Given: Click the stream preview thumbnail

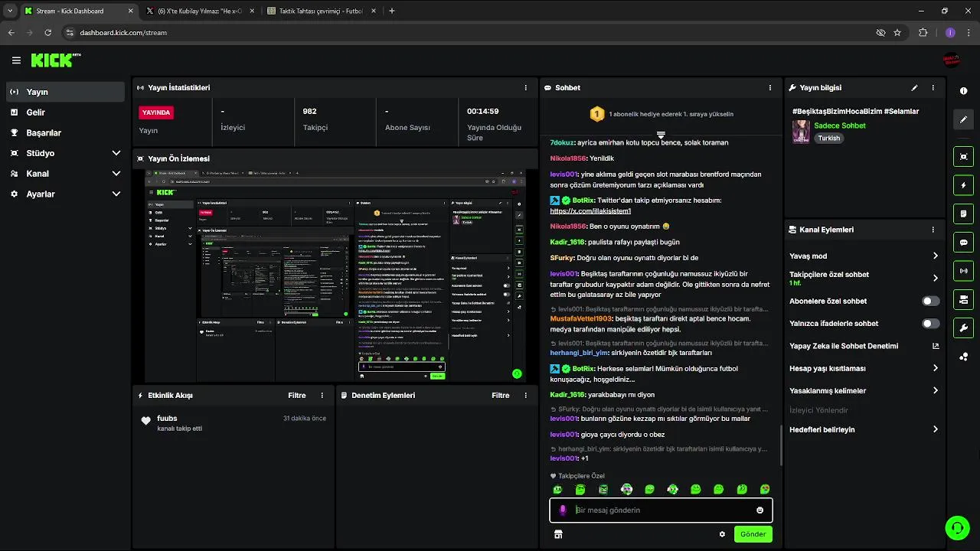Looking at the screenshot, I should pos(335,275).
